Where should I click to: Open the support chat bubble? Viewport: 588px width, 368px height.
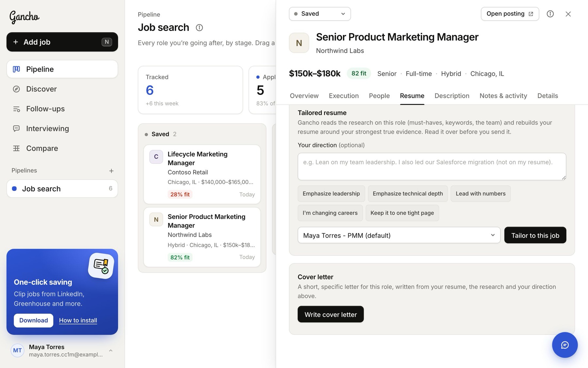pyautogui.click(x=565, y=345)
